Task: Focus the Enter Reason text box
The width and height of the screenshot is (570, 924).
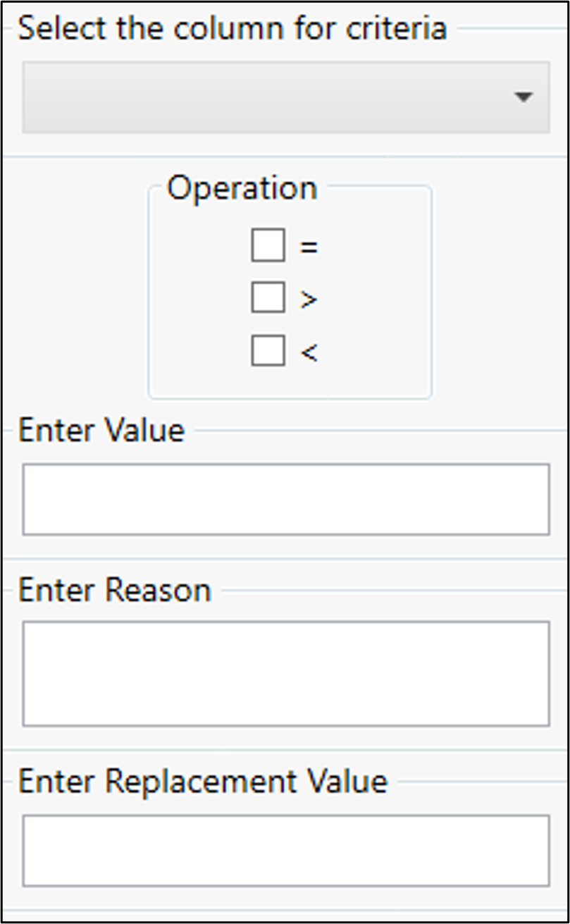Action: coord(285,673)
